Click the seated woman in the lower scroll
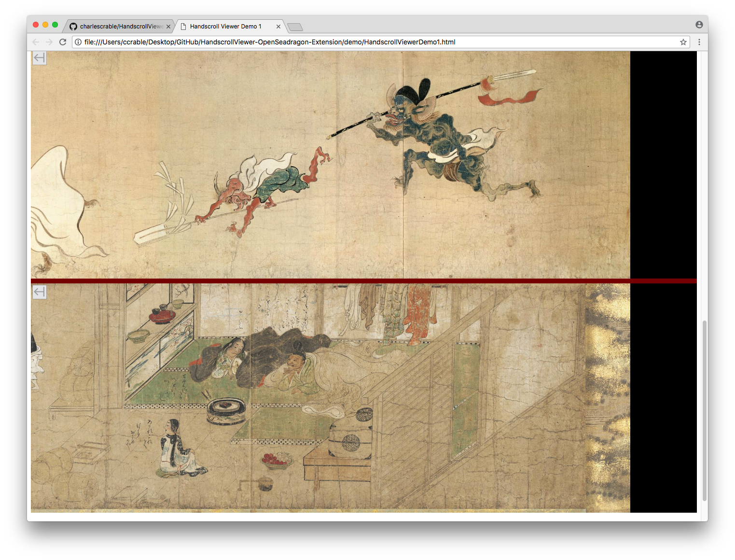 (x=182, y=448)
